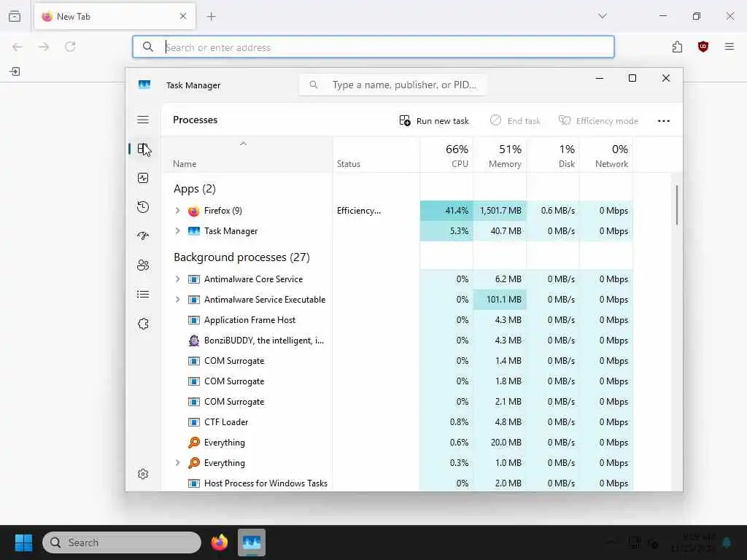
Task: Open Task Manager settings gear
Action: (x=143, y=474)
